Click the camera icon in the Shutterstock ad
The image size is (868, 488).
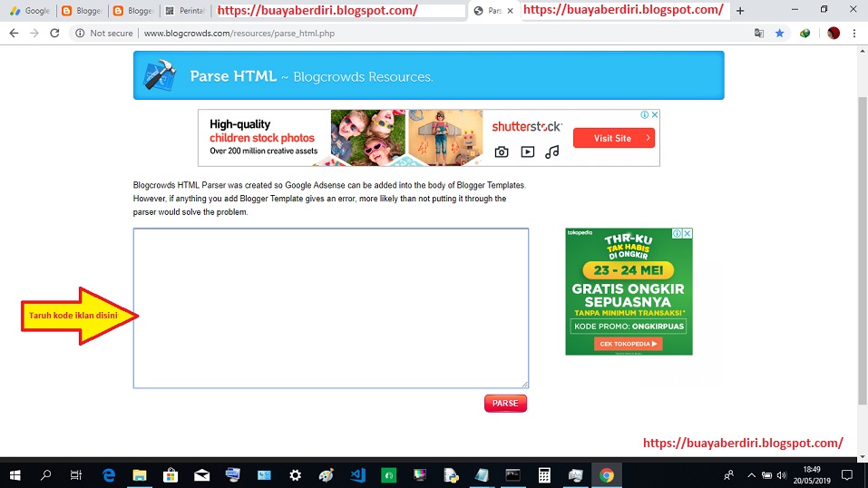502,151
